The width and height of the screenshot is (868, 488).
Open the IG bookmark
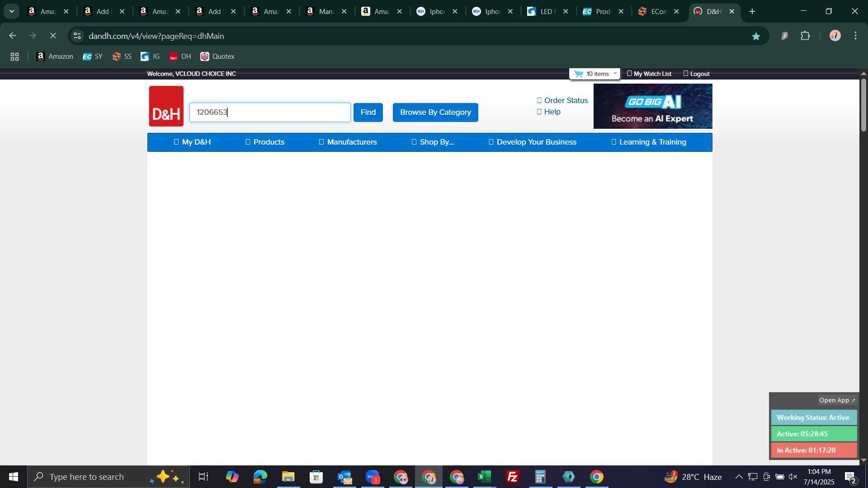pos(151,56)
